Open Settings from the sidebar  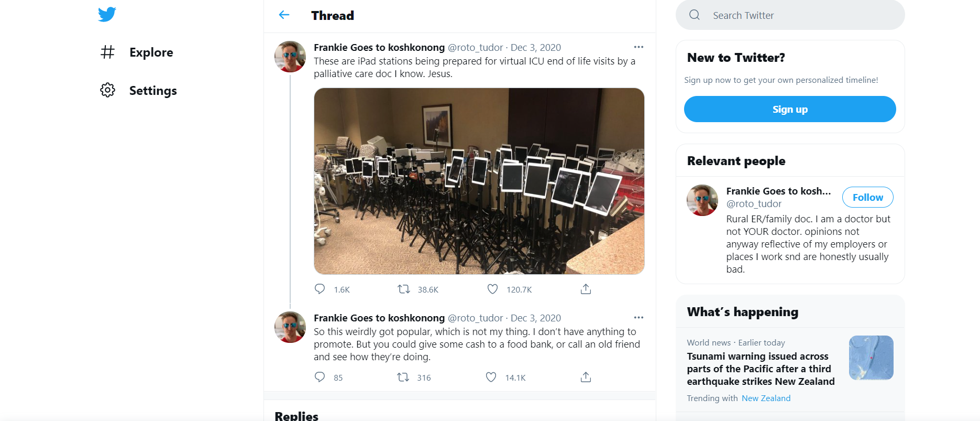click(x=152, y=91)
